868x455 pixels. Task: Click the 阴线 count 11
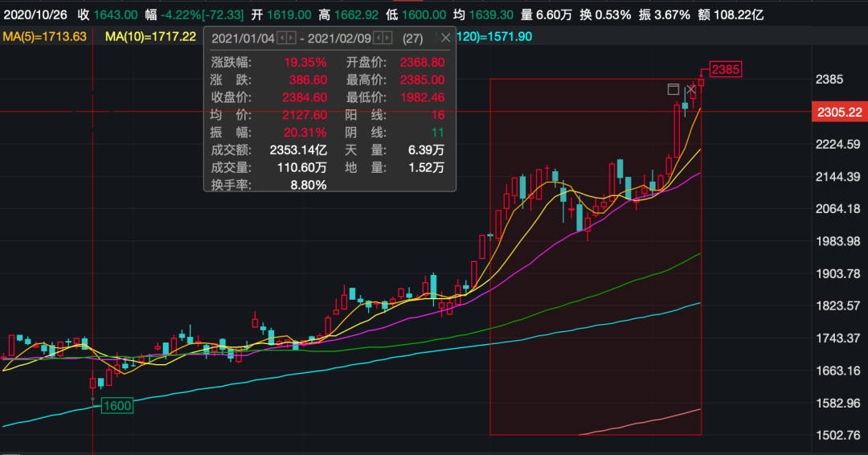[438, 133]
